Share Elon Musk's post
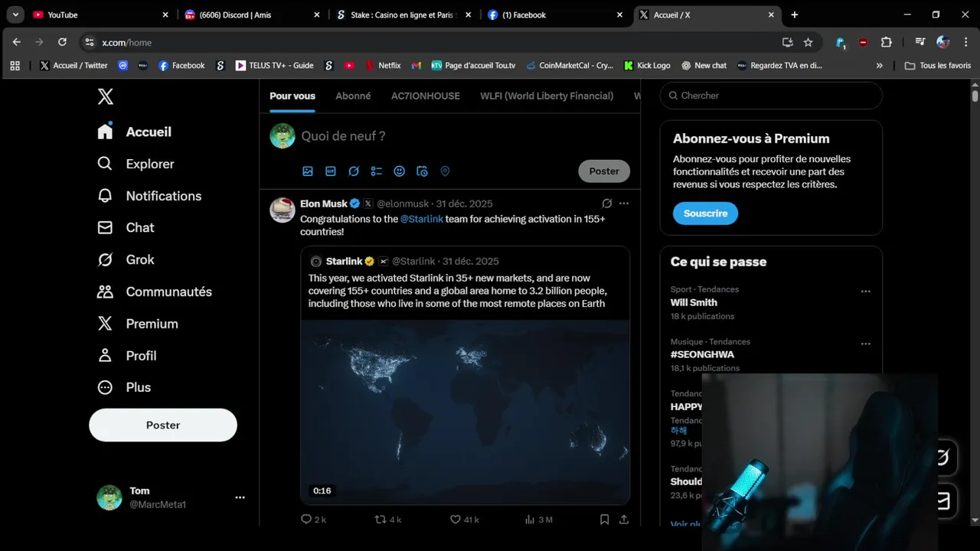This screenshot has width=980, height=551. [x=624, y=520]
